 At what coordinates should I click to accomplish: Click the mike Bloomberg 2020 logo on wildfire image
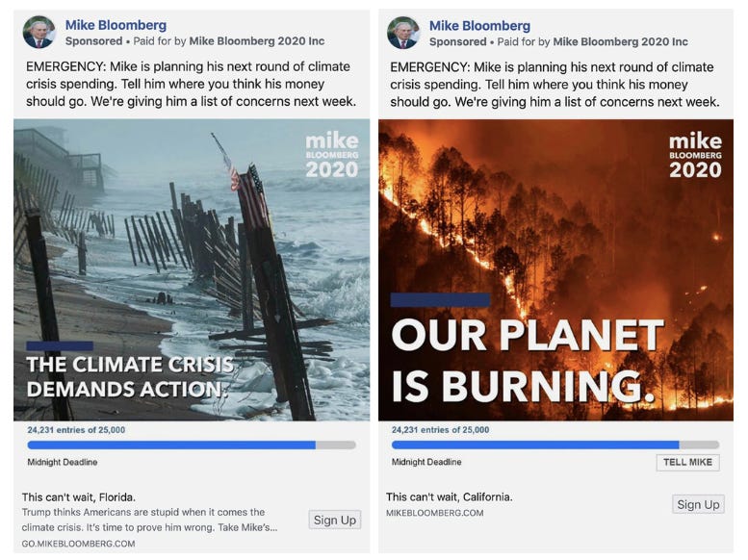(x=695, y=155)
